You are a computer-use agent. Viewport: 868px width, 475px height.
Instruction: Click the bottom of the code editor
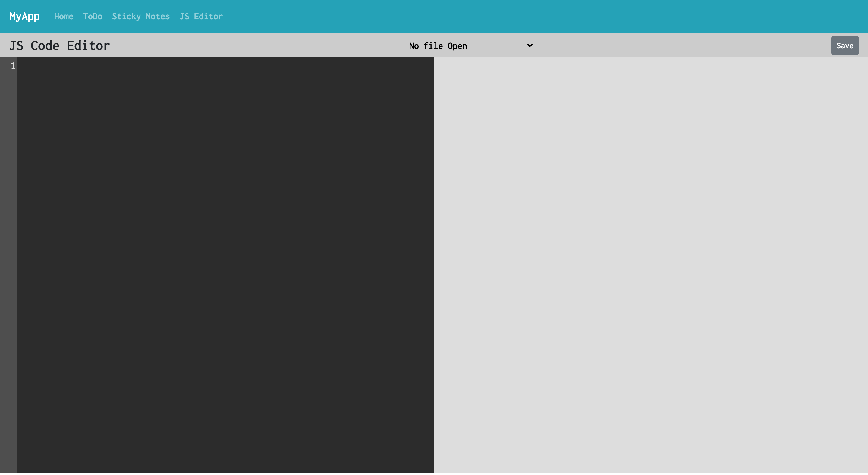[225, 461]
